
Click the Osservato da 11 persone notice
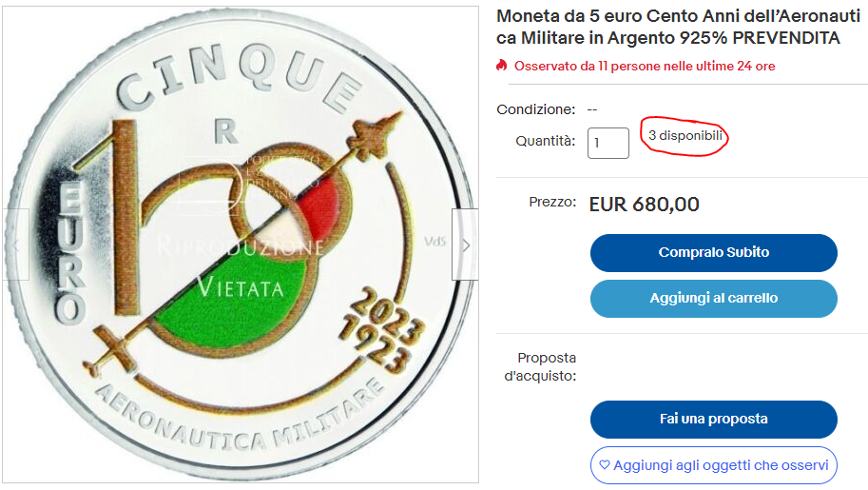pos(645,66)
